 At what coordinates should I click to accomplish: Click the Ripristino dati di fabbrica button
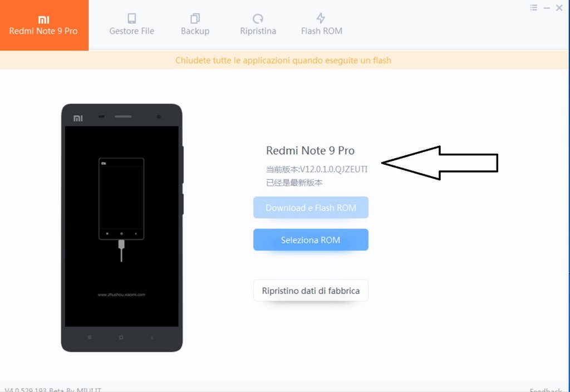pyautogui.click(x=311, y=291)
